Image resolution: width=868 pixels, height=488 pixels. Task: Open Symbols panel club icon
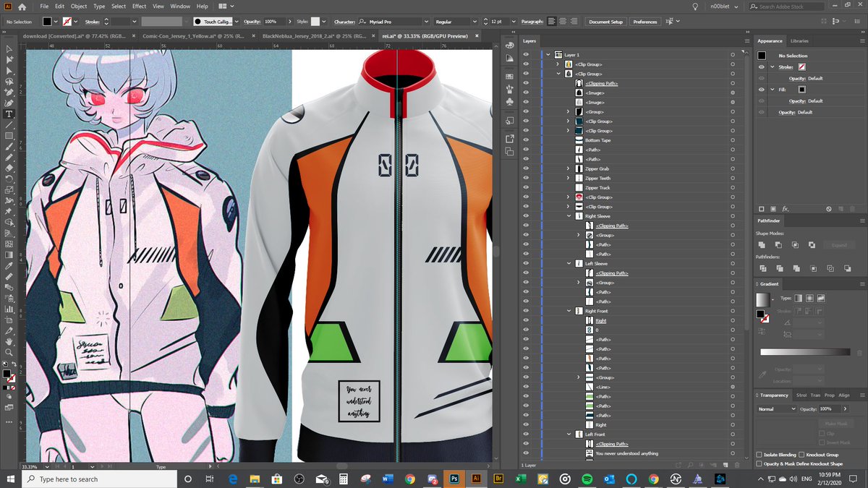click(x=509, y=100)
